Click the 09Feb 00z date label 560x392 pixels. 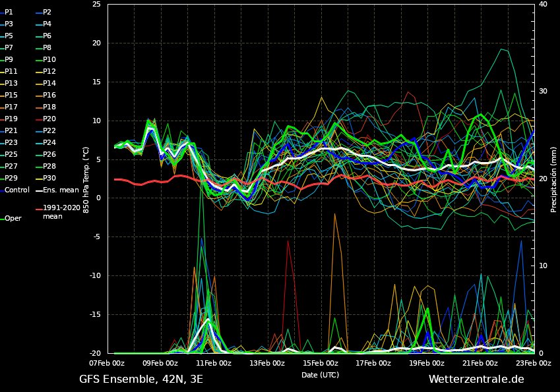coord(160,363)
